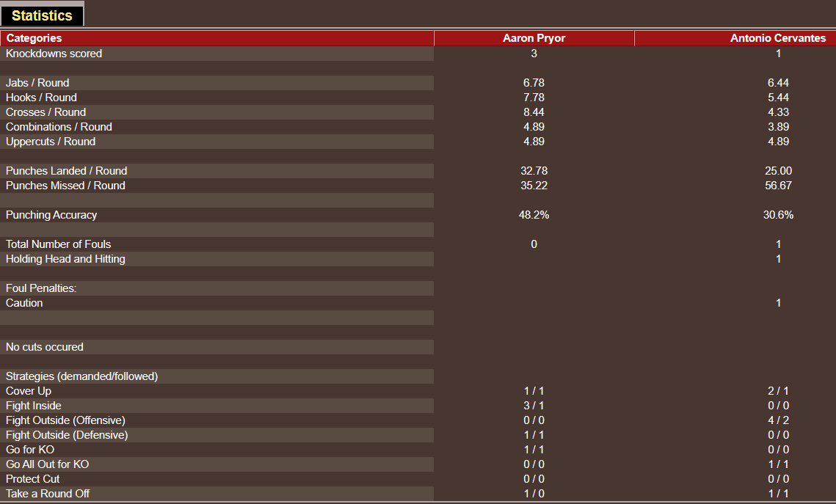Click the Strategies demanded/followed header
The width and height of the screenshot is (836, 504).
tap(81, 376)
